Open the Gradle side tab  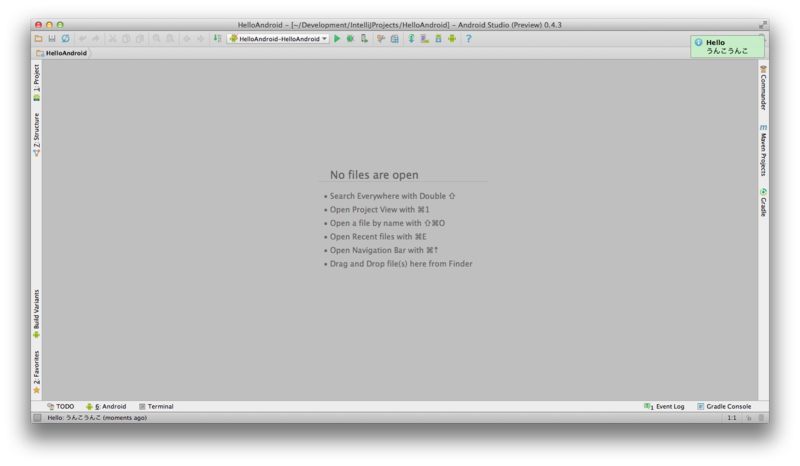(763, 202)
